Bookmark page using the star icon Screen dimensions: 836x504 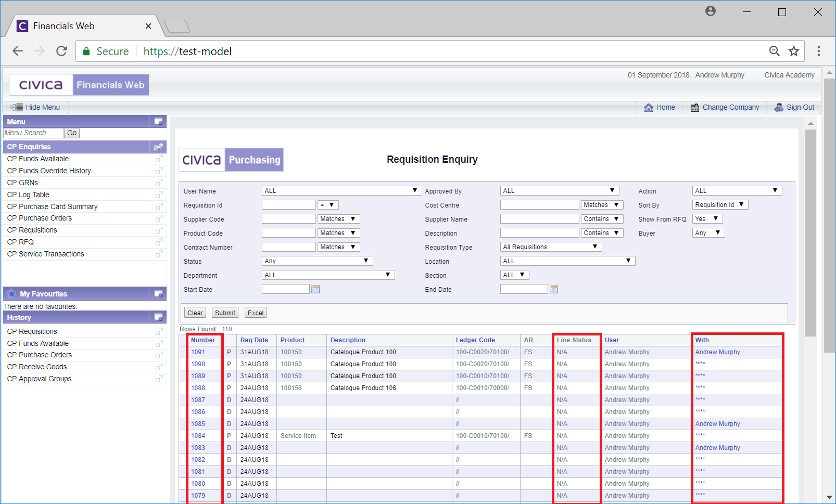click(x=794, y=51)
